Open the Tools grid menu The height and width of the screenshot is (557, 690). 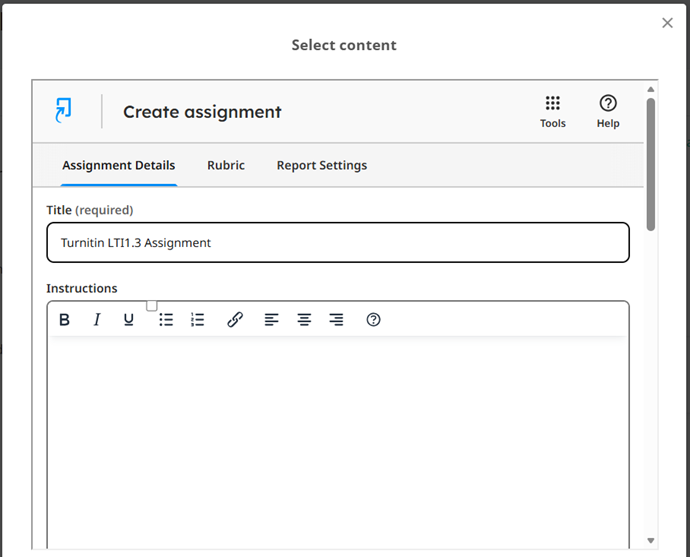coord(552,111)
